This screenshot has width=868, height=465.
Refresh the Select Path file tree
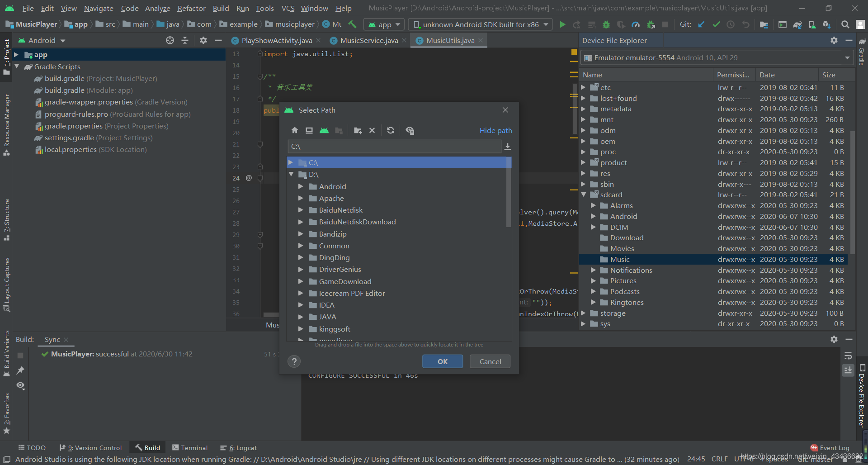click(391, 130)
